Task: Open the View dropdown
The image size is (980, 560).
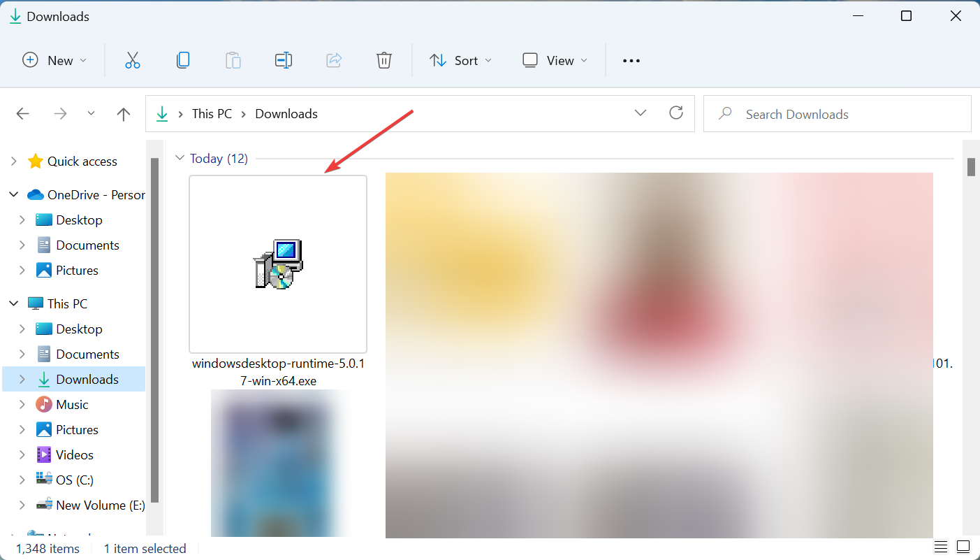Action: click(554, 60)
